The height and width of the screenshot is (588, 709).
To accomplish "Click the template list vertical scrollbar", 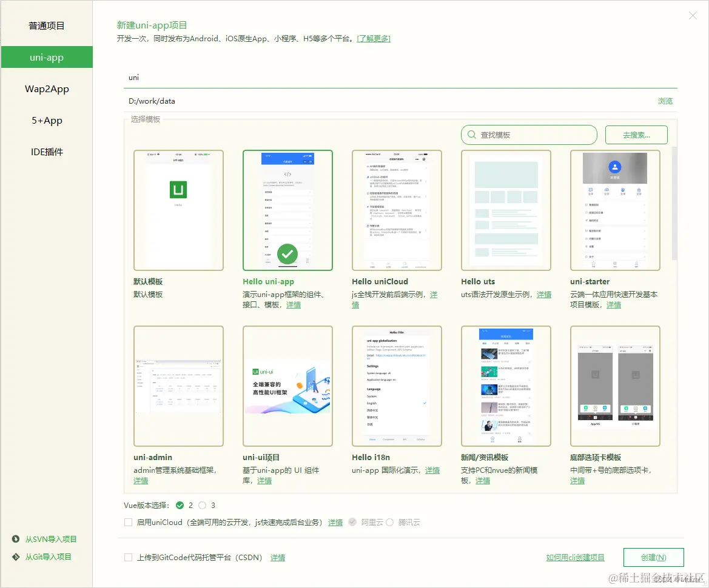I will click(674, 204).
